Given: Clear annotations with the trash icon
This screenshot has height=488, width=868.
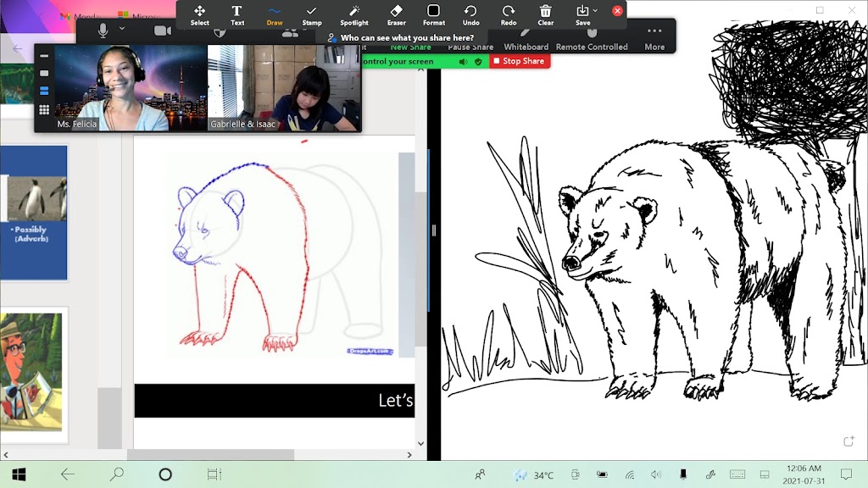Looking at the screenshot, I should click(x=545, y=15).
